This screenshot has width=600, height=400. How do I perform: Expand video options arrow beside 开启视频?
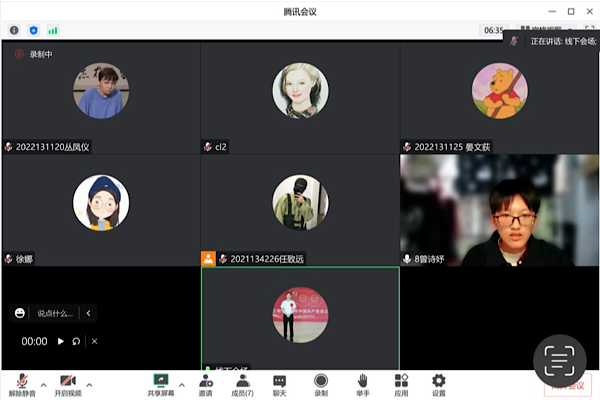[89, 384]
